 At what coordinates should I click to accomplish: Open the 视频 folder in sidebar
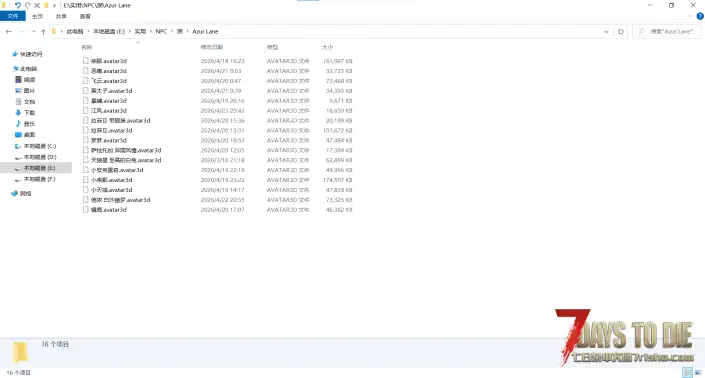click(25, 80)
